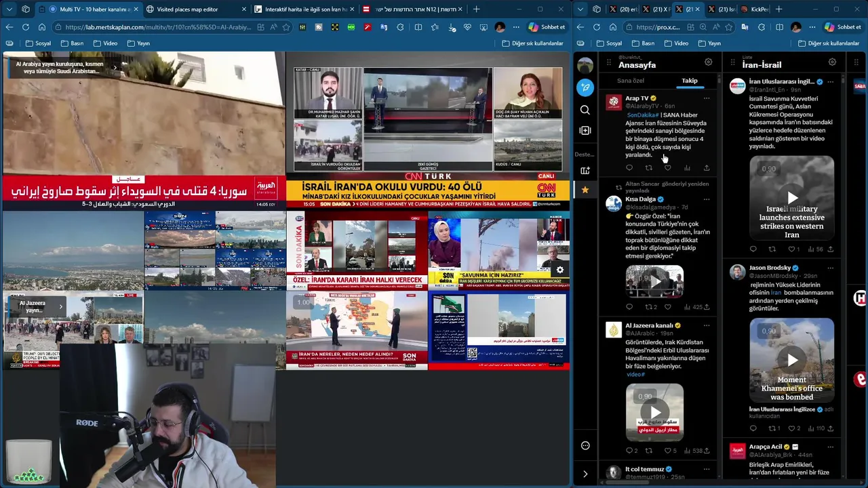Open more options on Al Jazeera kanalı post

pos(706,325)
